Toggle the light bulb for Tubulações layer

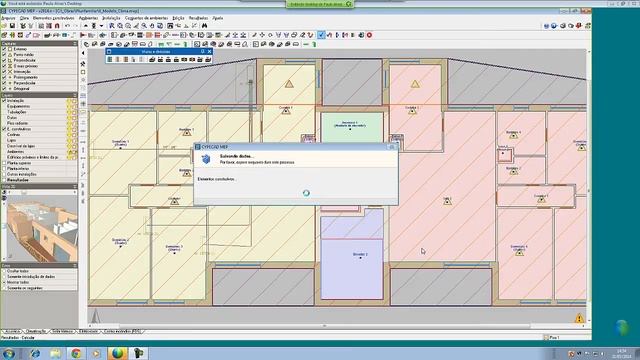pyautogui.click(x=69, y=112)
